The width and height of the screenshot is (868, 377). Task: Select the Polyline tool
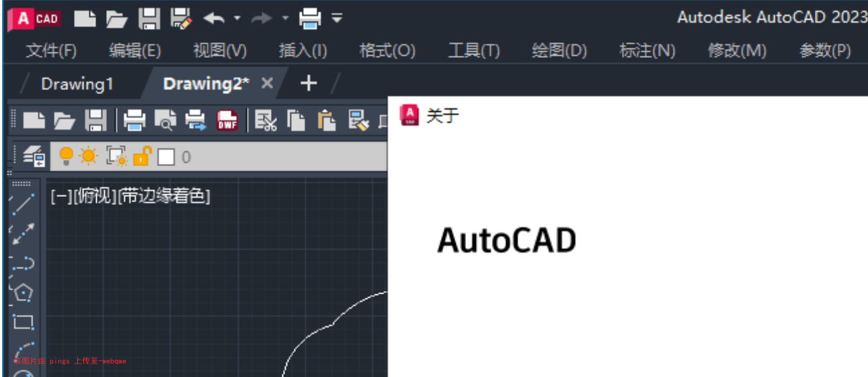(x=23, y=263)
